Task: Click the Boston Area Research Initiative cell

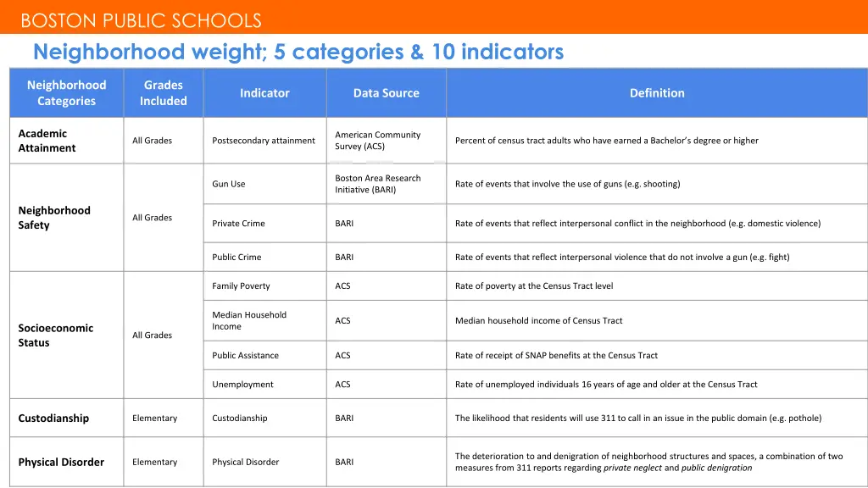Action: coord(377,184)
